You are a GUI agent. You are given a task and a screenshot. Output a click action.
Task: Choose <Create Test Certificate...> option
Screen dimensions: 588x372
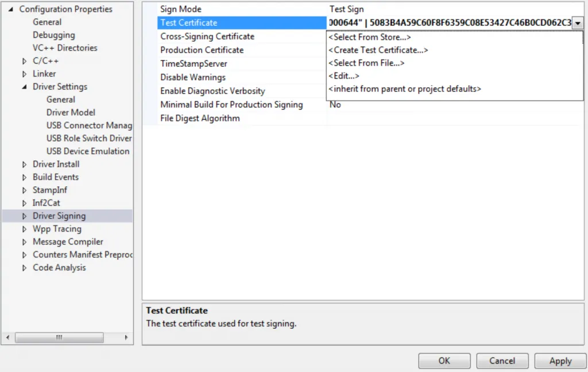378,50
